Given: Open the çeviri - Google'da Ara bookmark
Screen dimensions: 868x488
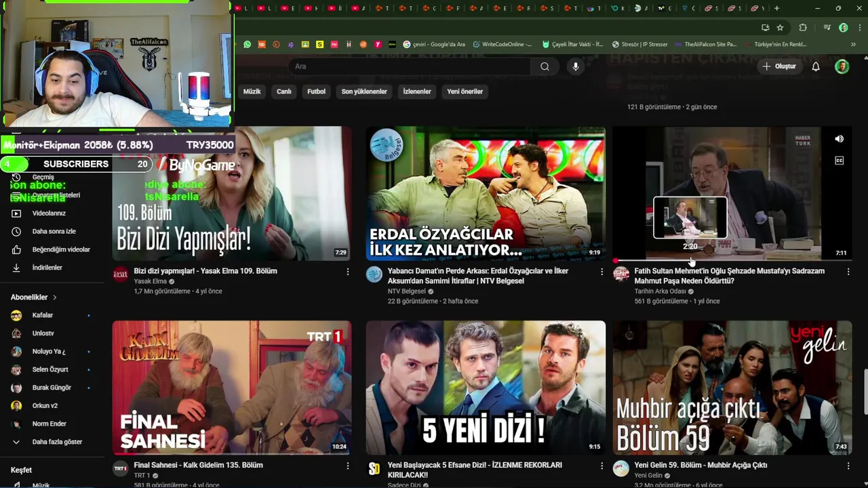Looking at the screenshot, I should (x=434, y=44).
